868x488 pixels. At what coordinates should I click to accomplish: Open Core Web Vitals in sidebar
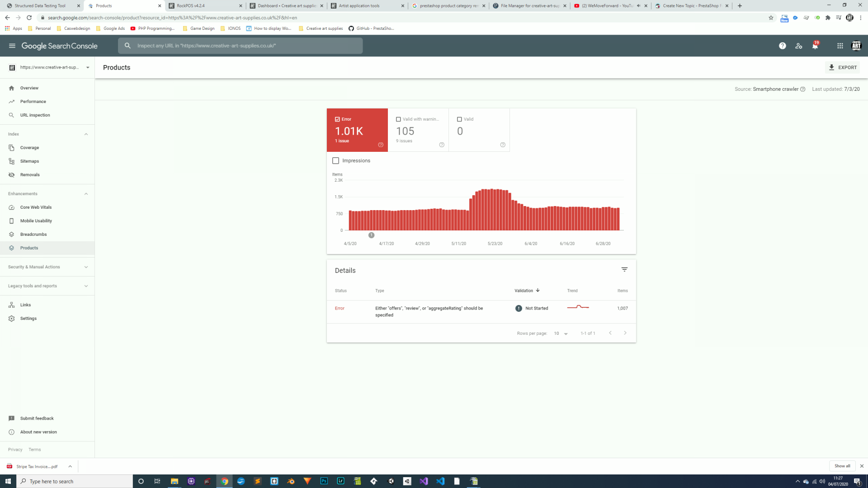click(36, 207)
